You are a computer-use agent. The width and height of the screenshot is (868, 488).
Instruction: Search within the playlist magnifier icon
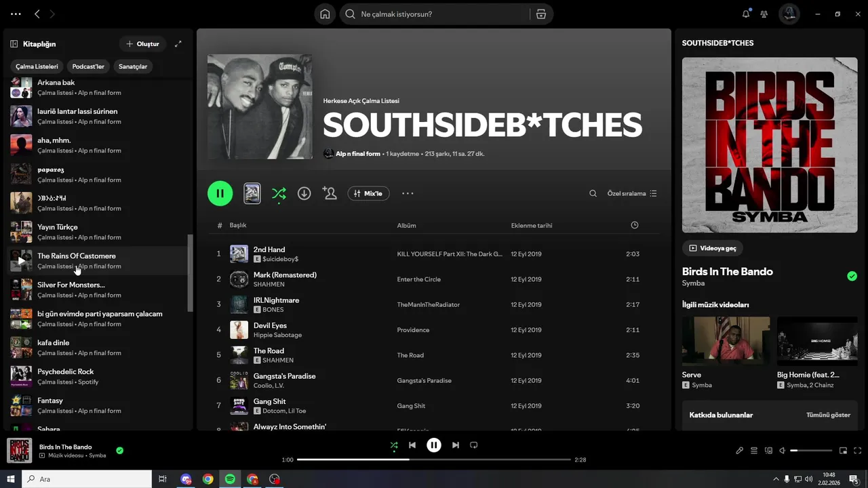coord(593,193)
